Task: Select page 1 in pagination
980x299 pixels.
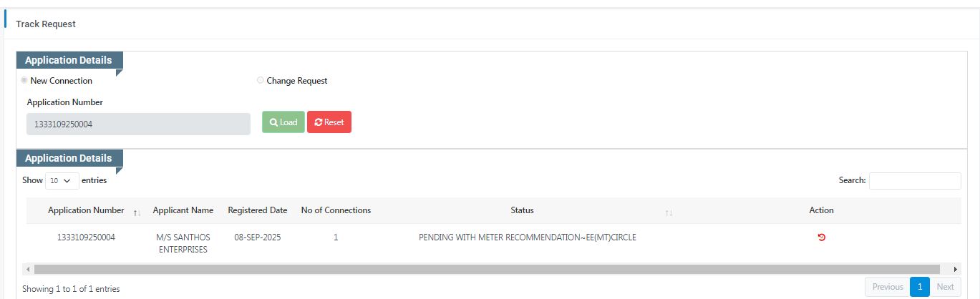Action: point(919,287)
